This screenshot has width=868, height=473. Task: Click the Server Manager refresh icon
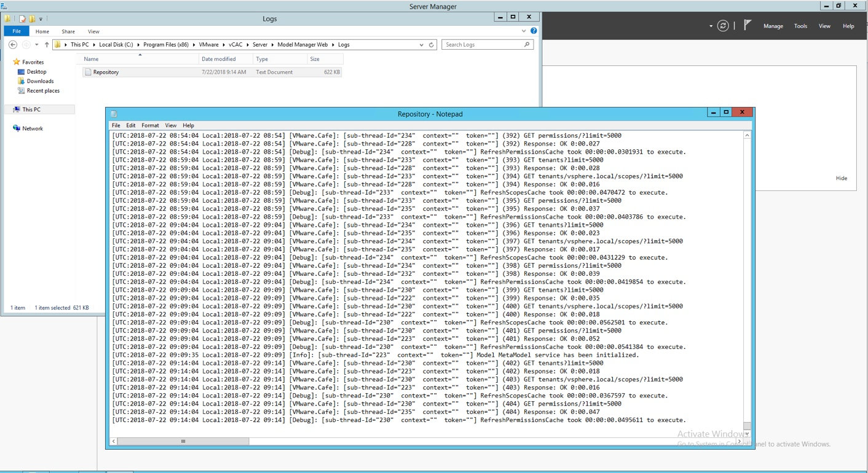coord(723,26)
